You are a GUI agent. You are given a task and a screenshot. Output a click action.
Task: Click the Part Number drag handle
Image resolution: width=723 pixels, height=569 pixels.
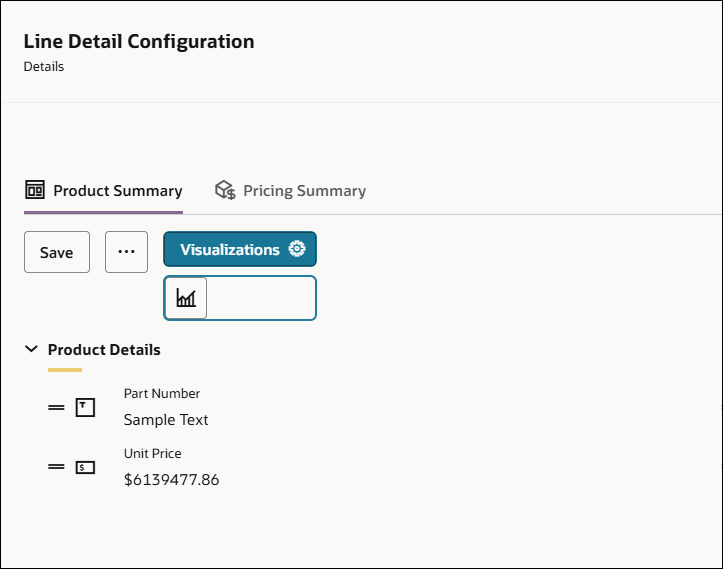[57, 407]
